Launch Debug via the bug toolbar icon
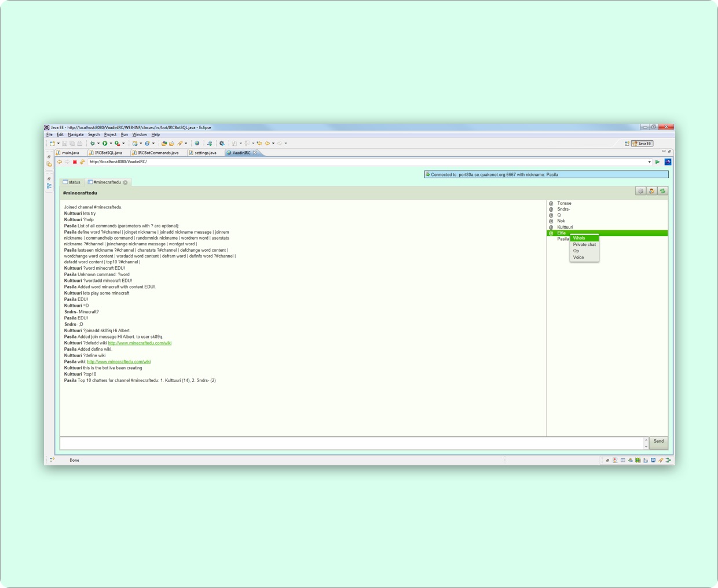The image size is (718, 588). coord(92,144)
